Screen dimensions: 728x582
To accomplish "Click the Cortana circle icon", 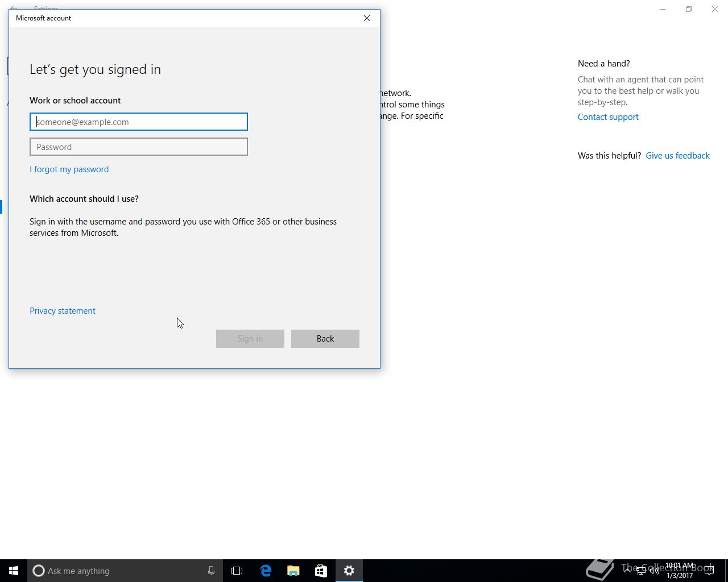I will pyautogui.click(x=39, y=571).
